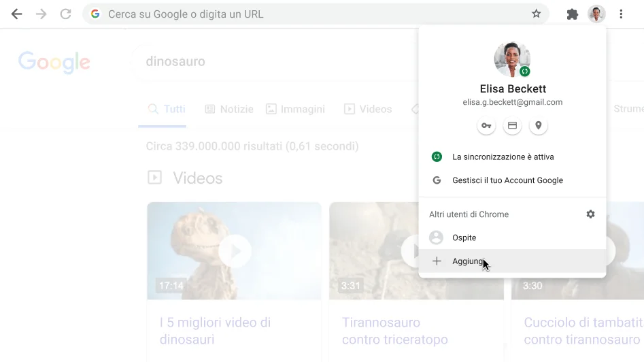Click the profile avatar in toolbar

pyautogui.click(x=596, y=14)
